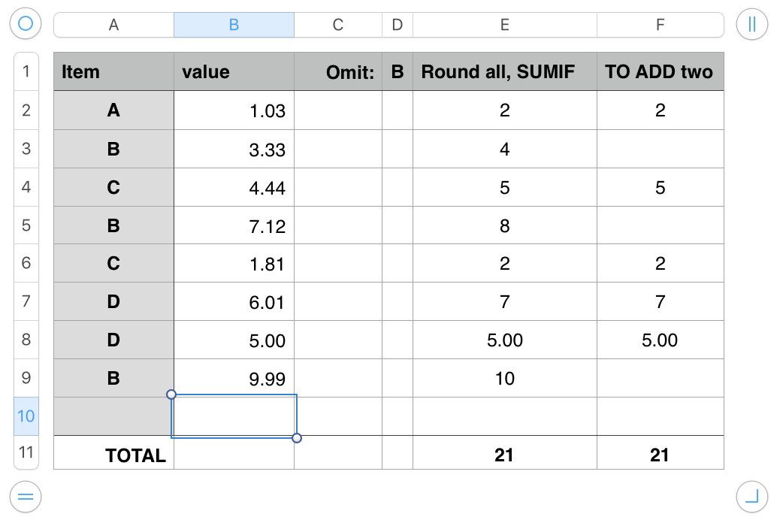The image size is (783, 532).
Task: Click the value 1.03 cell
Action: pyautogui.click(x=234, y=110)
